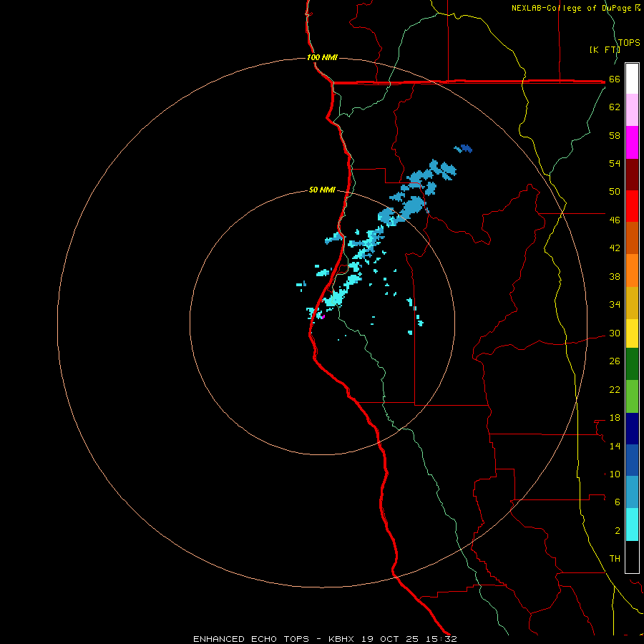Click the 2 legend scale value
644x644 pixels.
pos(618,531)
